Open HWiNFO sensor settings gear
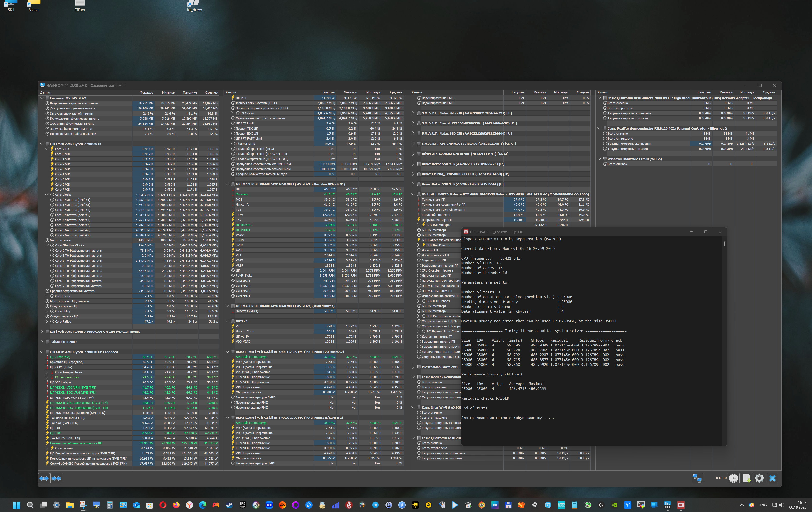812x512 pixels. coord(759,478)
